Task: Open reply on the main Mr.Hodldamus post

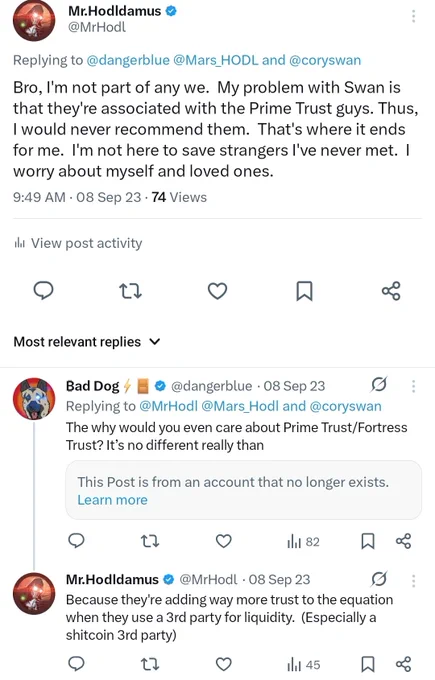Action: pos(43,291)
